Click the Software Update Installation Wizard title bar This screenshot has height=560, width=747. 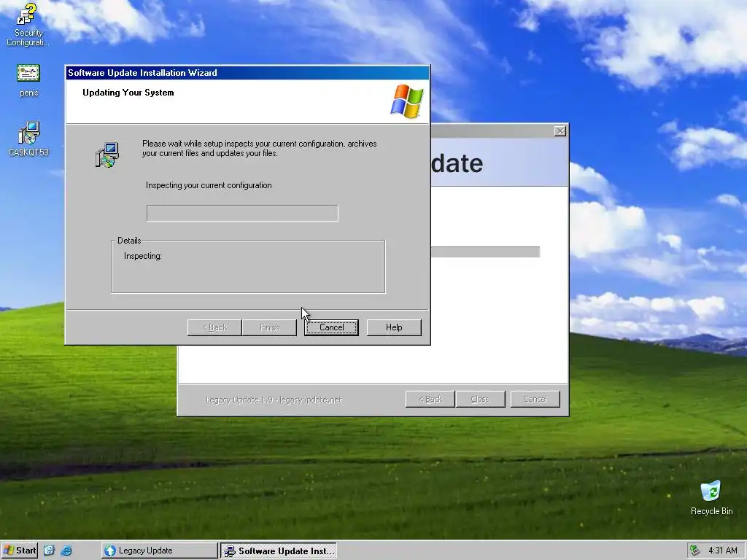(247, 73)
